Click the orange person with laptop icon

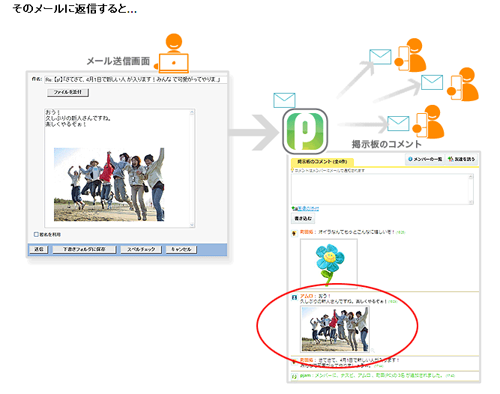pyautogui.click(x=172, y=53)
